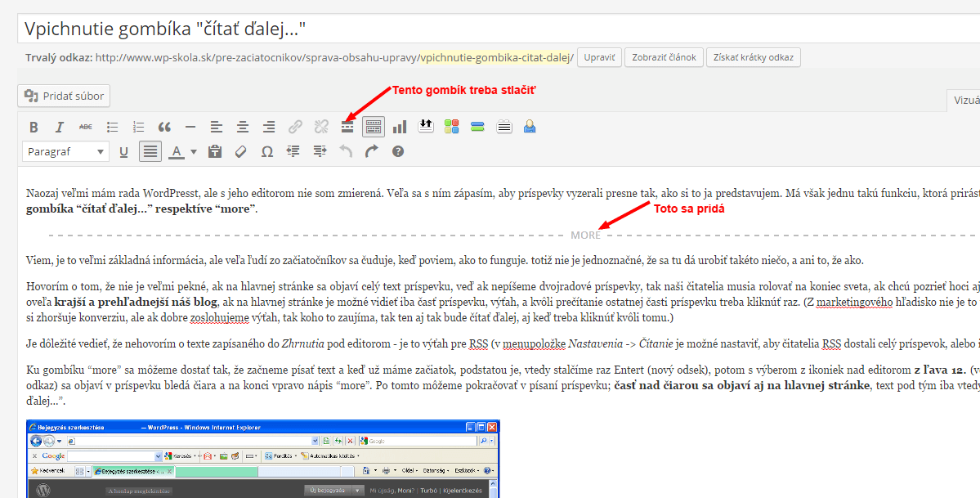Click the paragraph starting "Ku gombíku"
The height and width of the screenshot is (498, 980).
coord(503,385)
